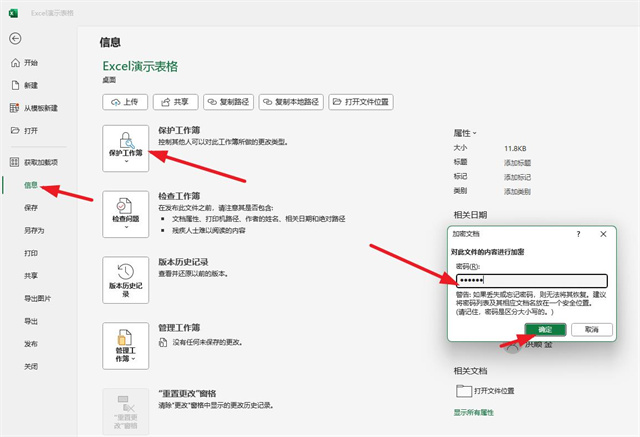Click the password field in 加密文档 dialog
Screen dimensions: 640x437
click(x=532, y=280)
